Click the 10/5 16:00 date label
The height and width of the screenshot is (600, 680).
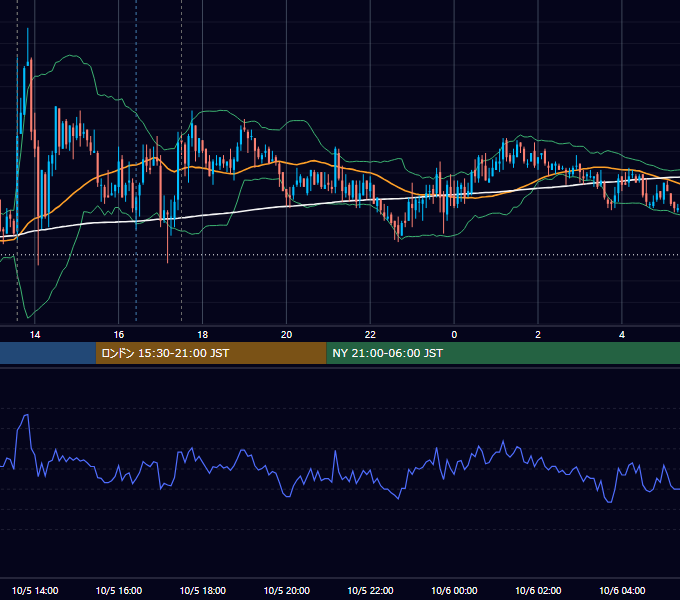(118, 590)
